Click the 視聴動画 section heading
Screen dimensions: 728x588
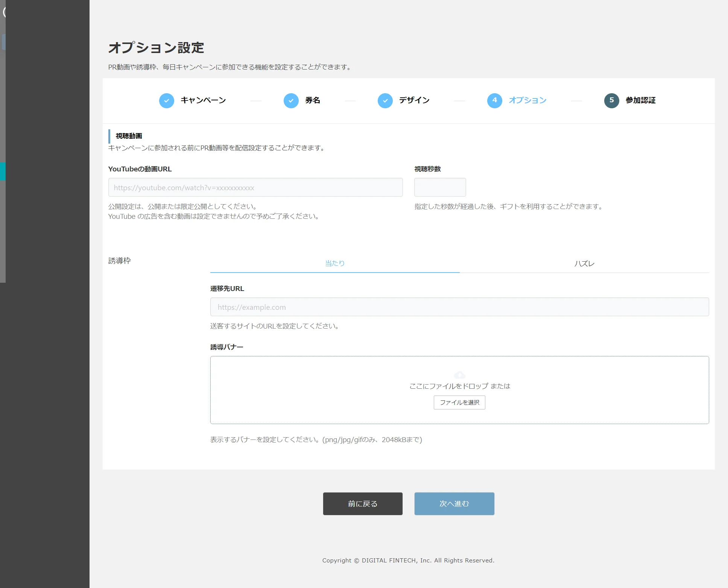(129, 136)
